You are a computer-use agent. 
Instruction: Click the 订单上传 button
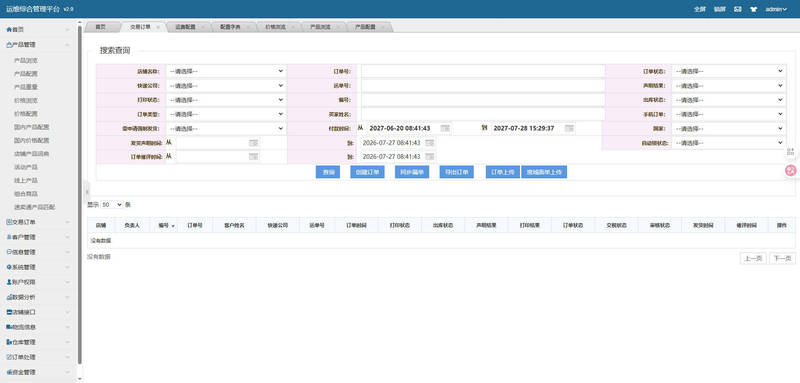click(503, 172)
